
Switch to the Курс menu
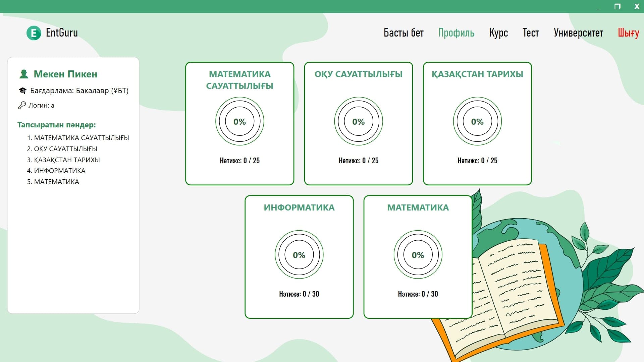tap(498, 33)
